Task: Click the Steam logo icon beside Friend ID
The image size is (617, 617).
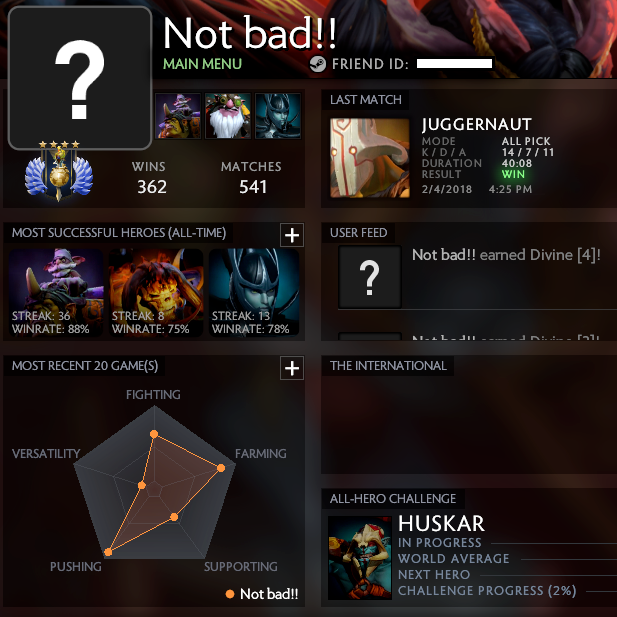Action: pos(318,64)
